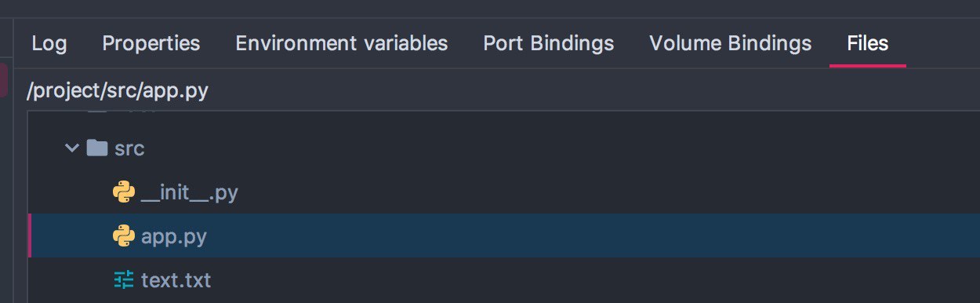Collapse the src folder with its chevron
The image size is (980, 303).
(73, 148)
